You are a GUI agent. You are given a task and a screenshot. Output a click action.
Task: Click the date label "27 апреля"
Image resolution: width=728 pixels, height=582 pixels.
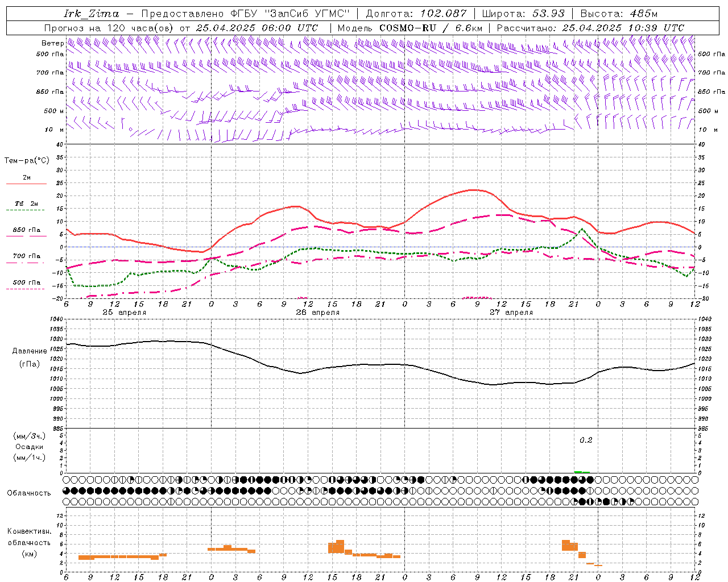tap(511, 313)
